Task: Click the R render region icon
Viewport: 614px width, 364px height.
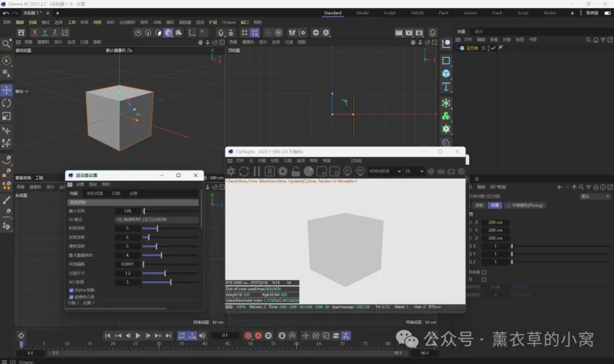Action: pyautogui.click(x=269, y=171)
